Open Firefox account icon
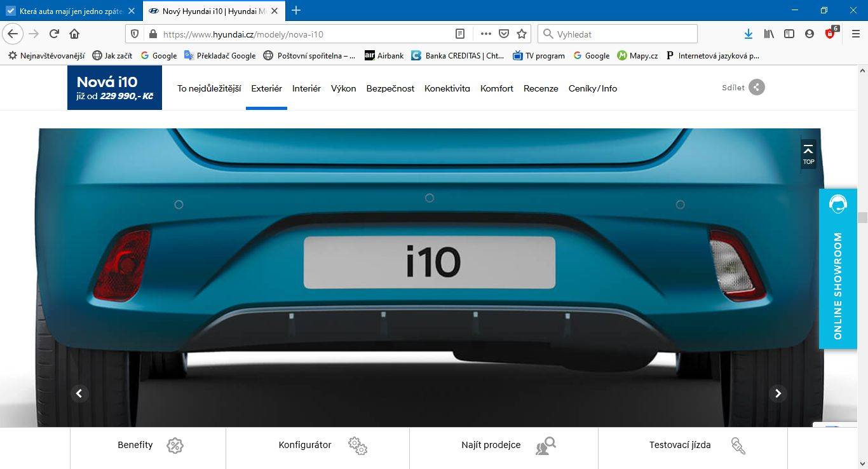Image resolution: width=868 pixels, height=469 pixels. [810, 34]
